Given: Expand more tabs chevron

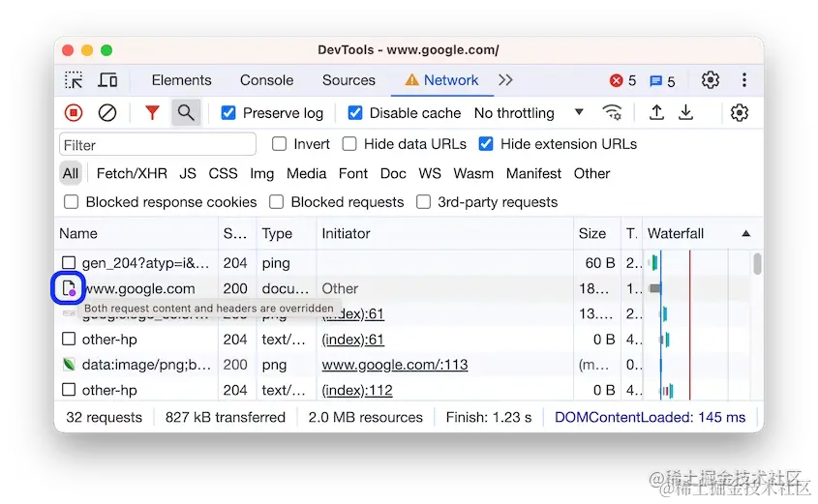Looking at the screenshot, I should tap(505, 80).
